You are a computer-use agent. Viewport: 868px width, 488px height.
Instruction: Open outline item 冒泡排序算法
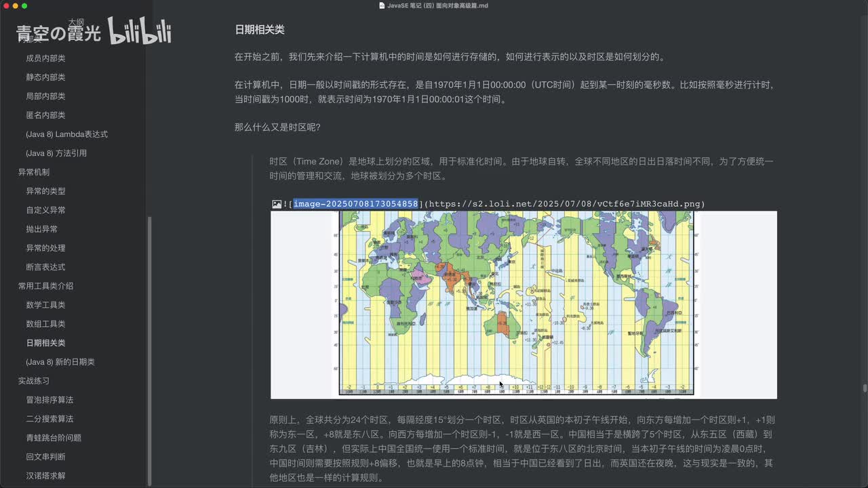pyautogui.click(x=50, y=400)
